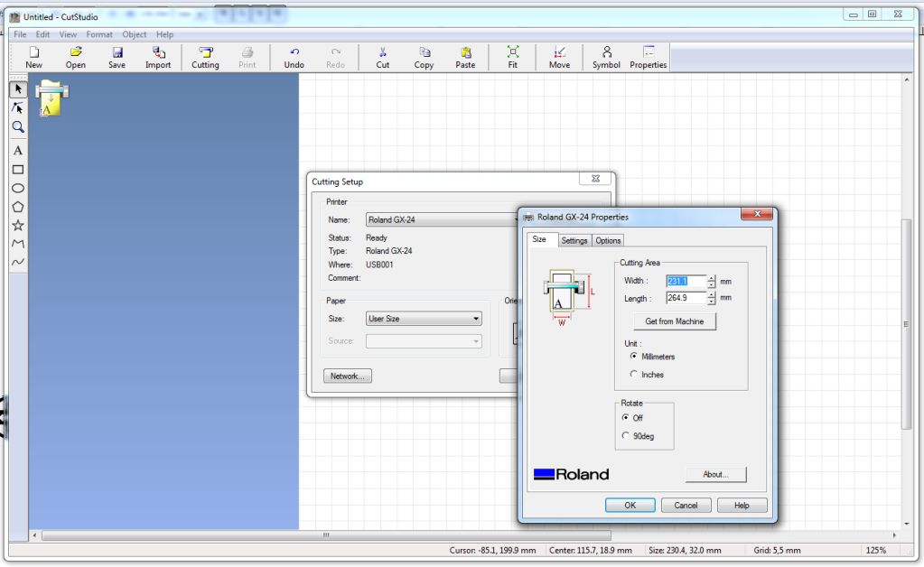
Task: Select the text tool A
Action: pos(18,151)
